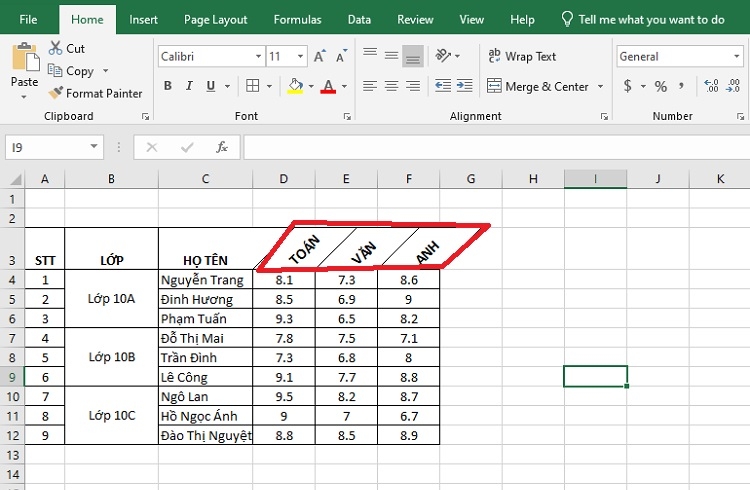
Task: Click the formula bar Enter checkmark
Action: coord(187,147)
